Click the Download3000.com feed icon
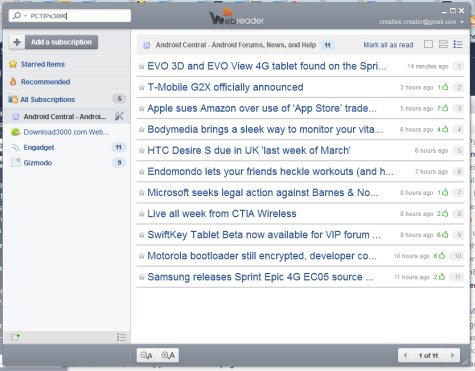This screenshot has height=371, width=475. (x=15, y=132)
